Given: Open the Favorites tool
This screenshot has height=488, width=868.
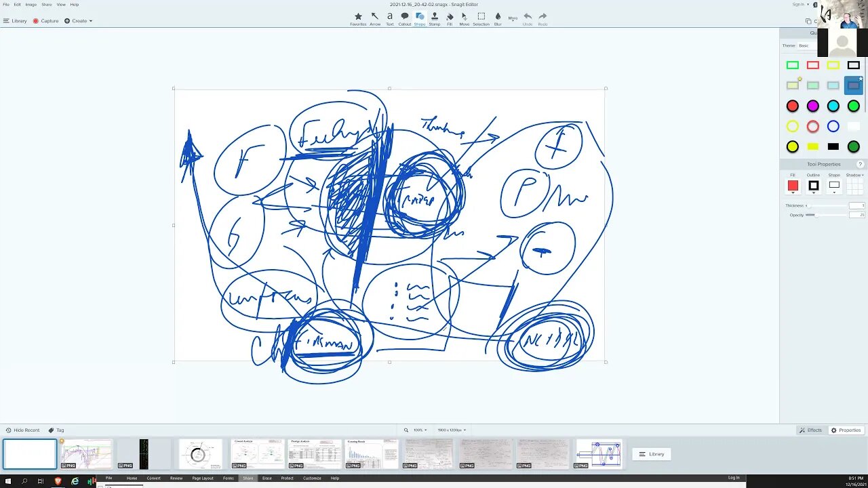Looking at the screenshot, I should pyautogui.click(x=358, y=19).
